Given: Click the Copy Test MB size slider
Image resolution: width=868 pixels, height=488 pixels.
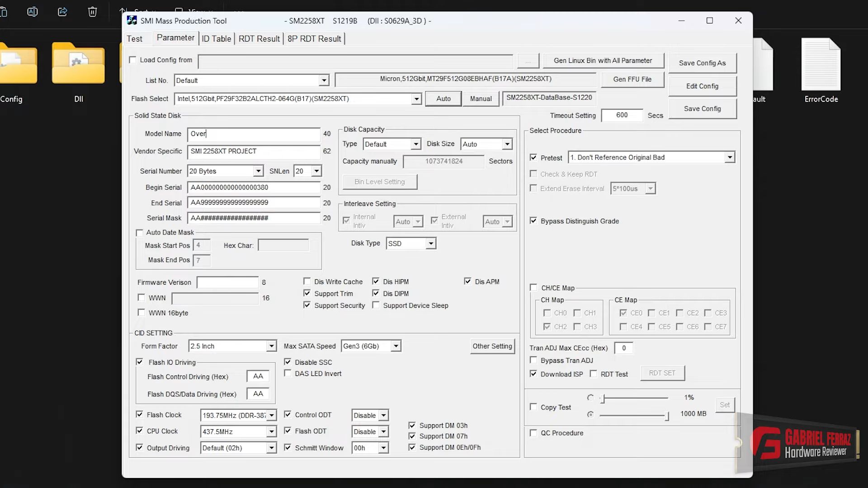Looking at the screenshot, I should coord(634,415).
